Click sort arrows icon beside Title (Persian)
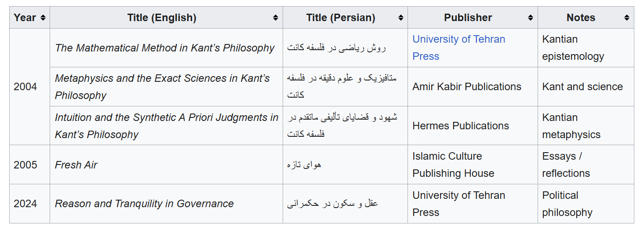Image resolution: width=644 pixels, height=234 pixels. (400, 18)
